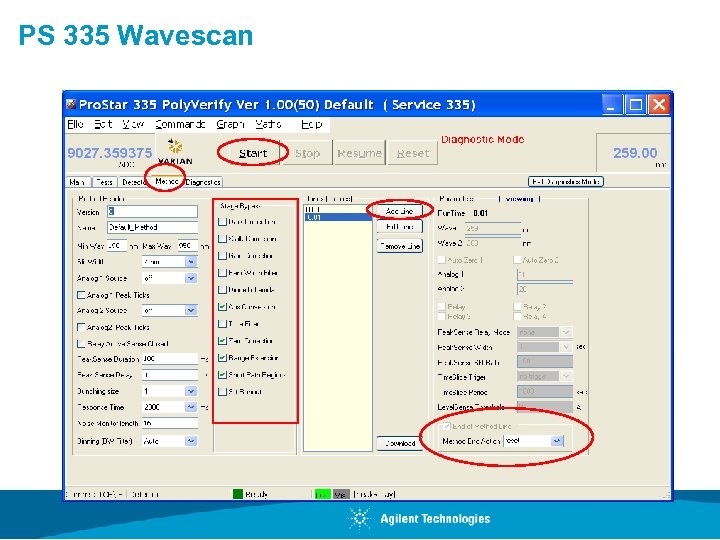Click the PeakSense Duration field

click(x=170, y=359)
